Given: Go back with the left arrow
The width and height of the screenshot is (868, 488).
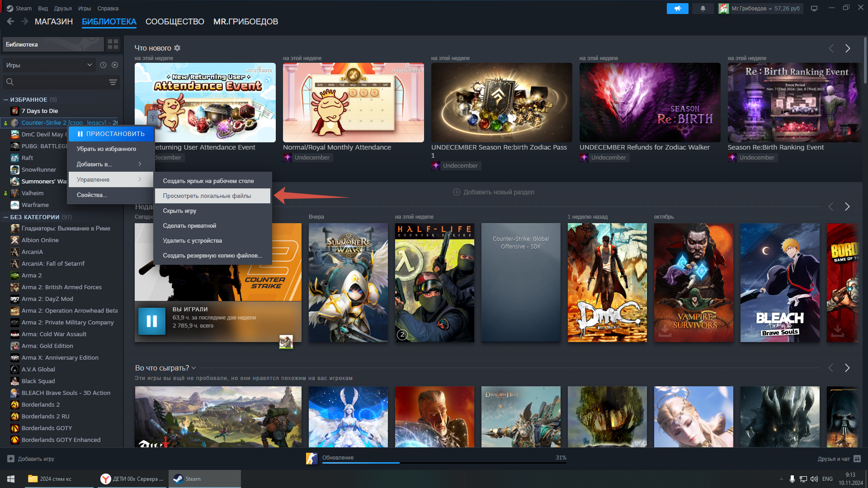Looking at the screenshot, I should click(10, 21).
